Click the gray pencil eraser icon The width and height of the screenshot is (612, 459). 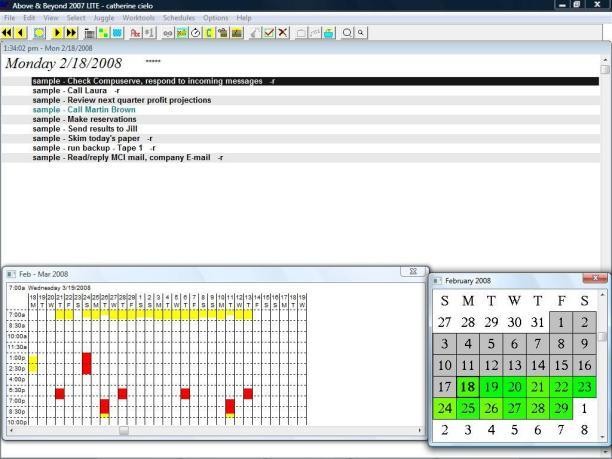click(255, 33)
